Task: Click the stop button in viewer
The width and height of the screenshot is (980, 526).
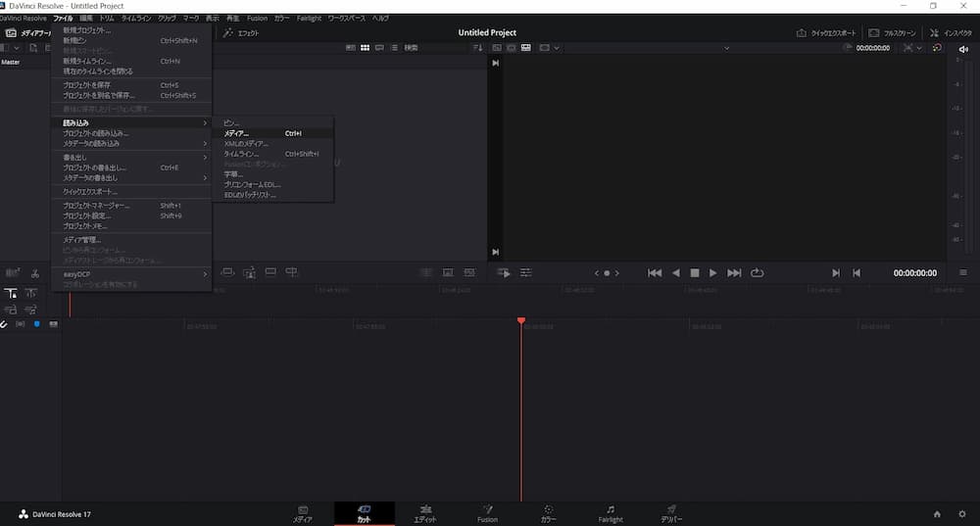Action: tap(695, 273)
